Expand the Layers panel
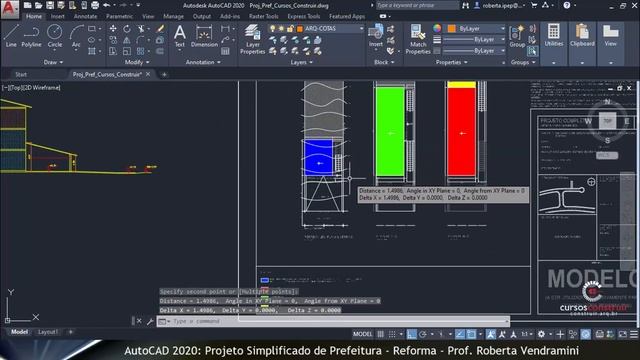 [302, 62]
